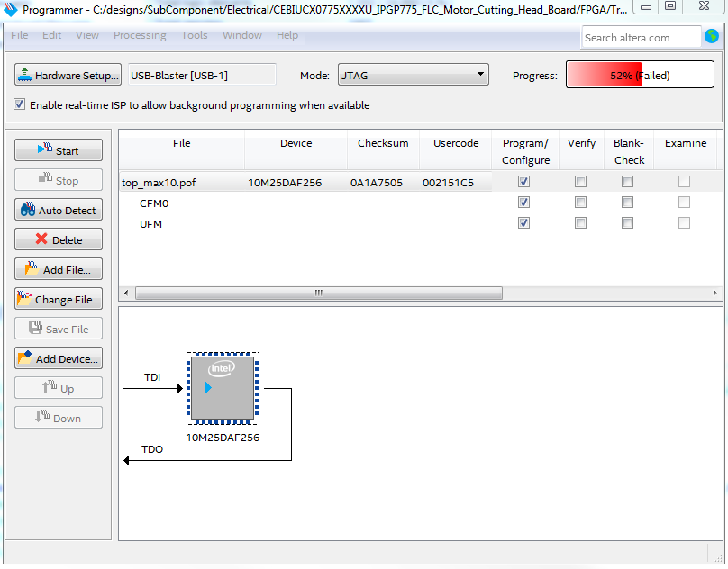Open the Add Device dialog
This screenshot has width=728, height=569.
pos(59,358)
